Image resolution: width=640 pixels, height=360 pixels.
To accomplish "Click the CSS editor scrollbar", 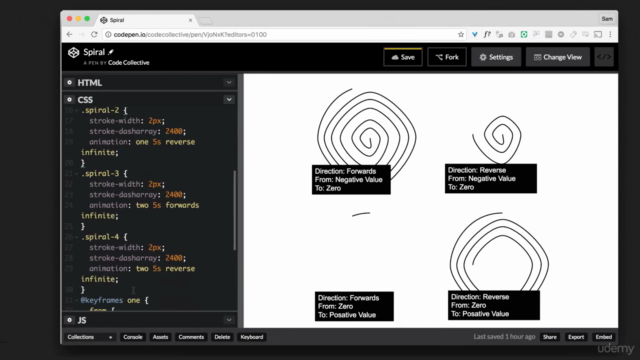I will point(235,210).
